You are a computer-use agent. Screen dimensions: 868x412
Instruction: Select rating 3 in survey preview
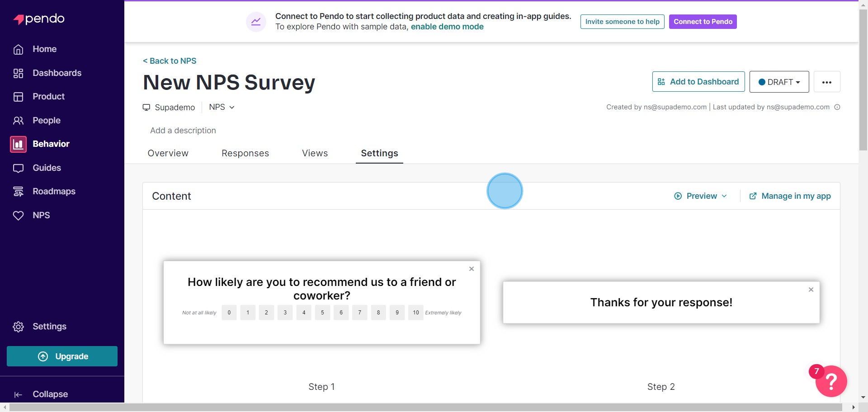pos(285,313)
